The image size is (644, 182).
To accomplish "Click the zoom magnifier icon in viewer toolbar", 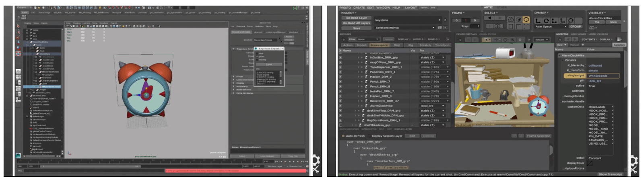I will click(513, 40).
